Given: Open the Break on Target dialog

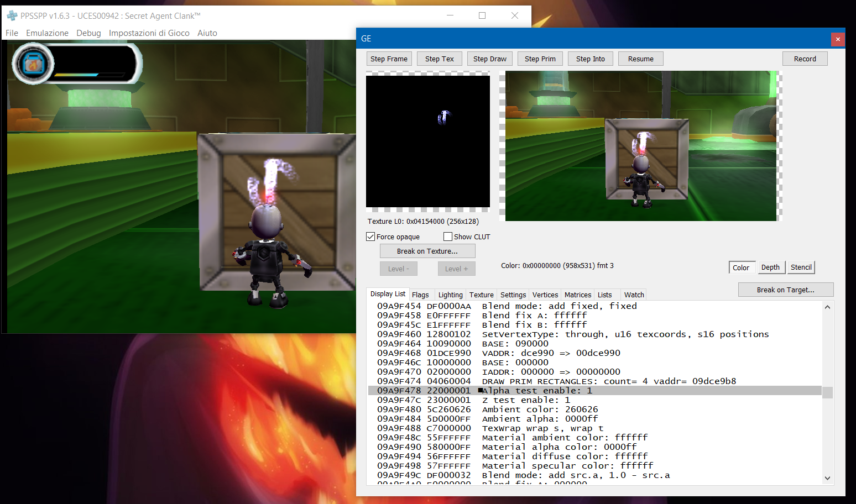Looking at the screenshot, I should [x=785, y=289].
